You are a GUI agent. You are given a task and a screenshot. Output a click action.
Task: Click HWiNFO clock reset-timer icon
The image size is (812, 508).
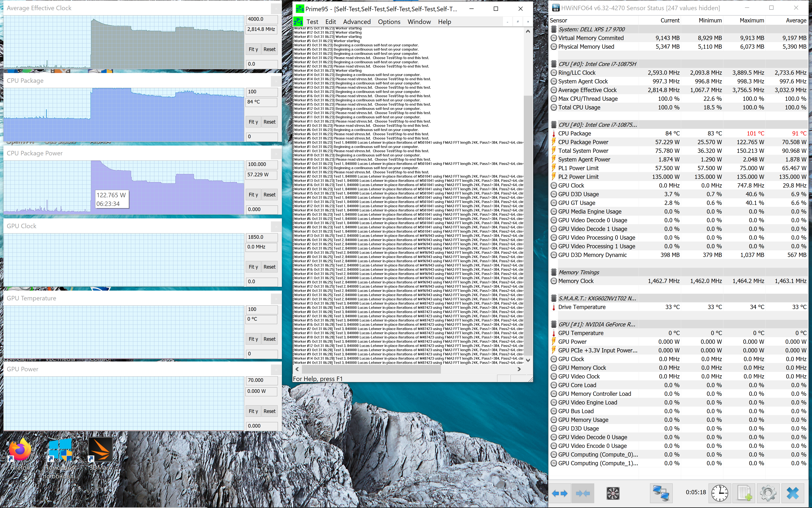coord(720,493)
